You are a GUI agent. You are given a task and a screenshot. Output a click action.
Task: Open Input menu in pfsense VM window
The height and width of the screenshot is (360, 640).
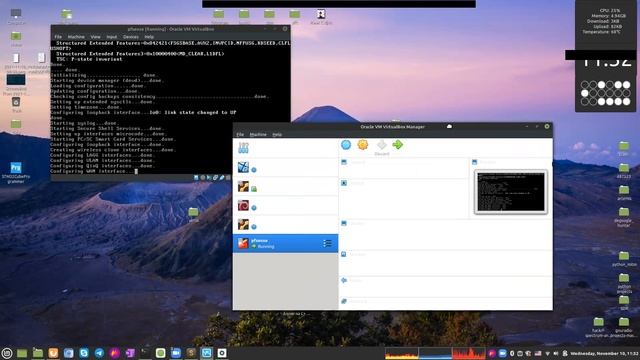click(x=111, y=37)
